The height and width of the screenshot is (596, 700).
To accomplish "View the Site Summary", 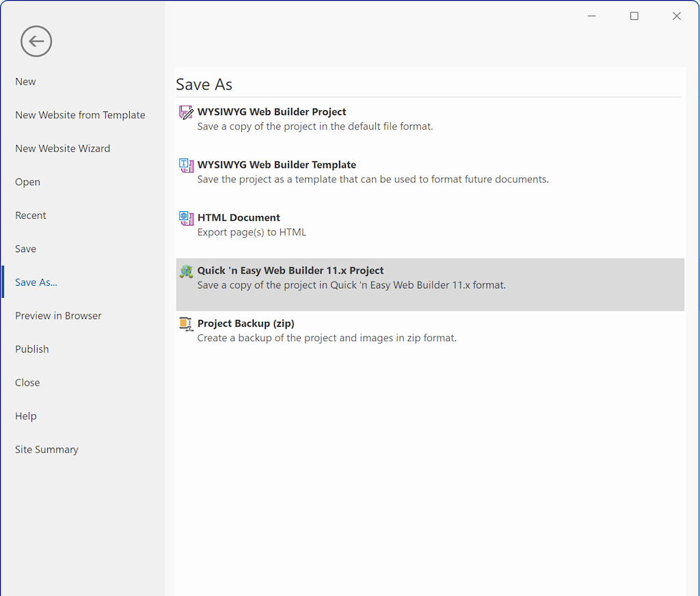I will tap(47, 450).
